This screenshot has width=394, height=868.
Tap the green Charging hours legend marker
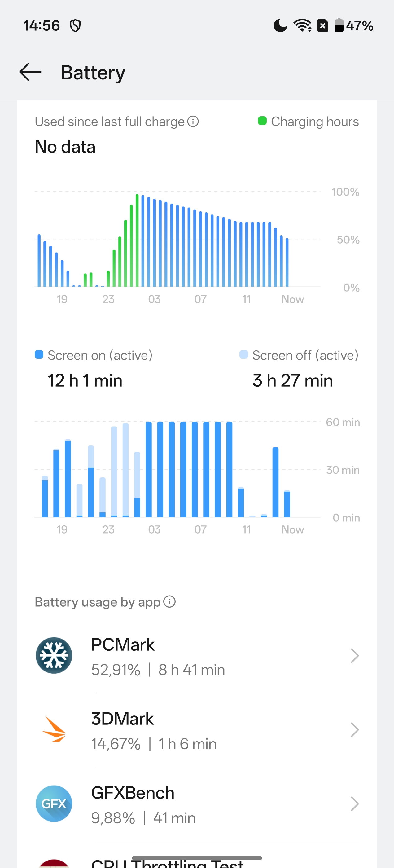click(x=262, y=121)
